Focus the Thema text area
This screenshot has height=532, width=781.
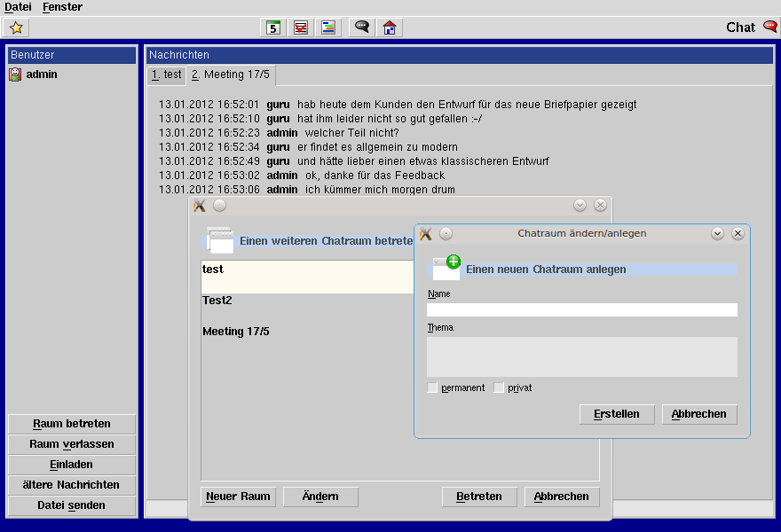point(582,356)
